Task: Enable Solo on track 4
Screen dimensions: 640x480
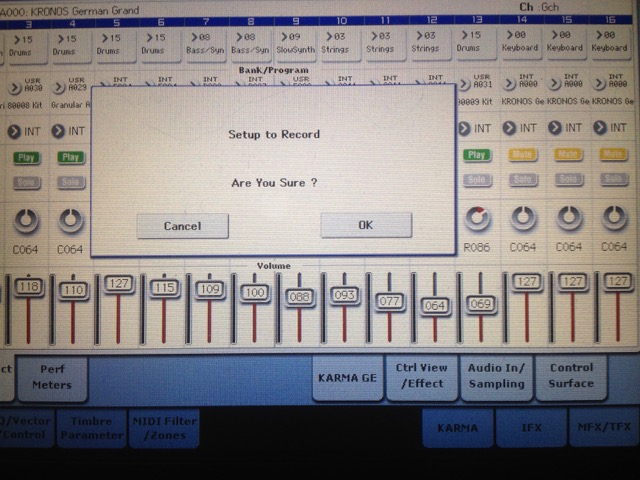Action: click(x=71, y=182)
